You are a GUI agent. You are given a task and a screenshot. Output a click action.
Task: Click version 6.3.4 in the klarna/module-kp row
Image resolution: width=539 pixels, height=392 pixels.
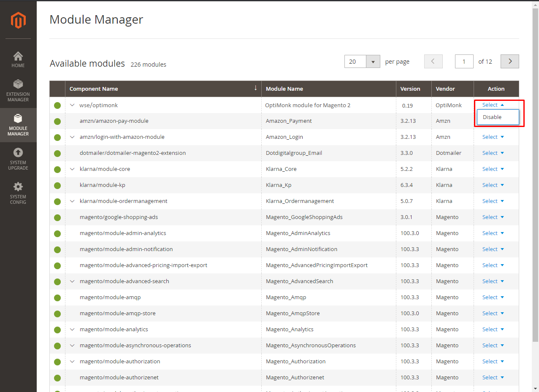(407, 185)
